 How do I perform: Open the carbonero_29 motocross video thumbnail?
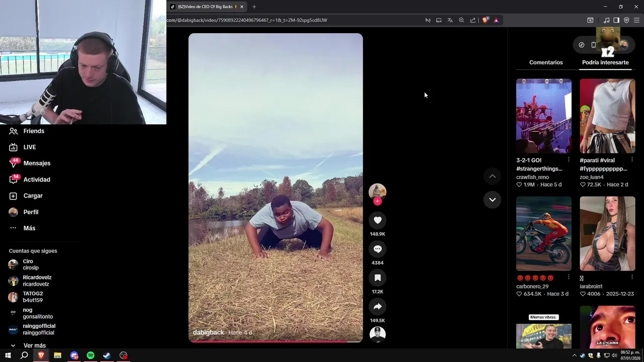click(x=544, y=234)
